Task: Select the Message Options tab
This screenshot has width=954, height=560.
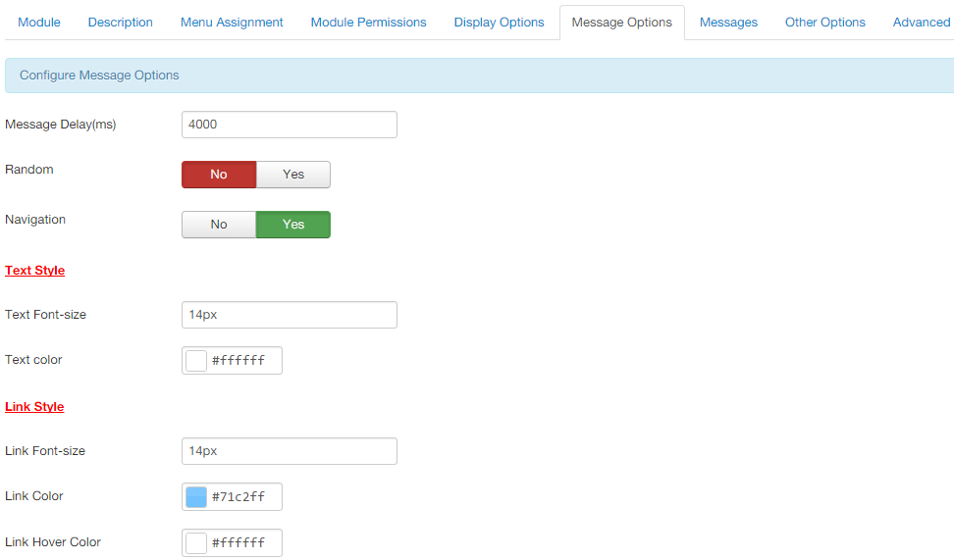Action: [622, 23]
